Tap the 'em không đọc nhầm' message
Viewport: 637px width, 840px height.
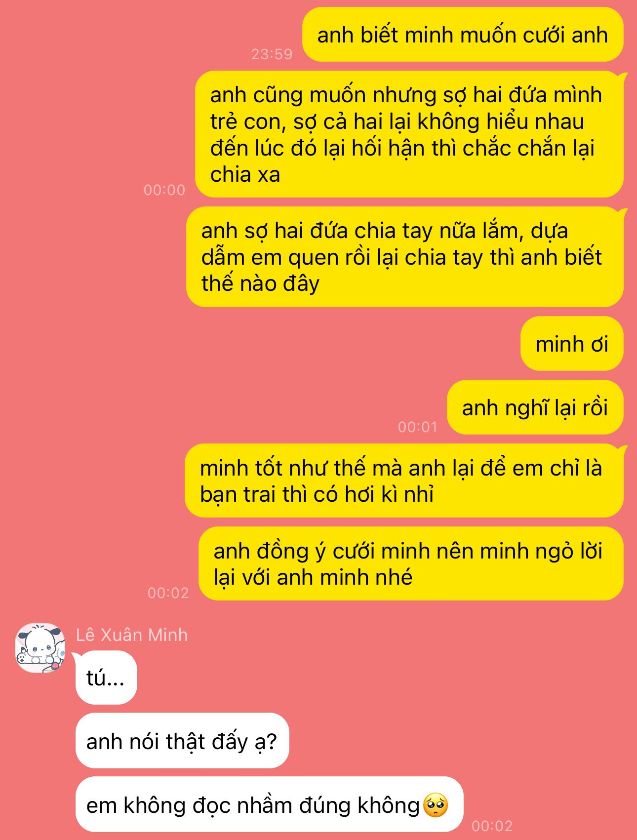269,804
